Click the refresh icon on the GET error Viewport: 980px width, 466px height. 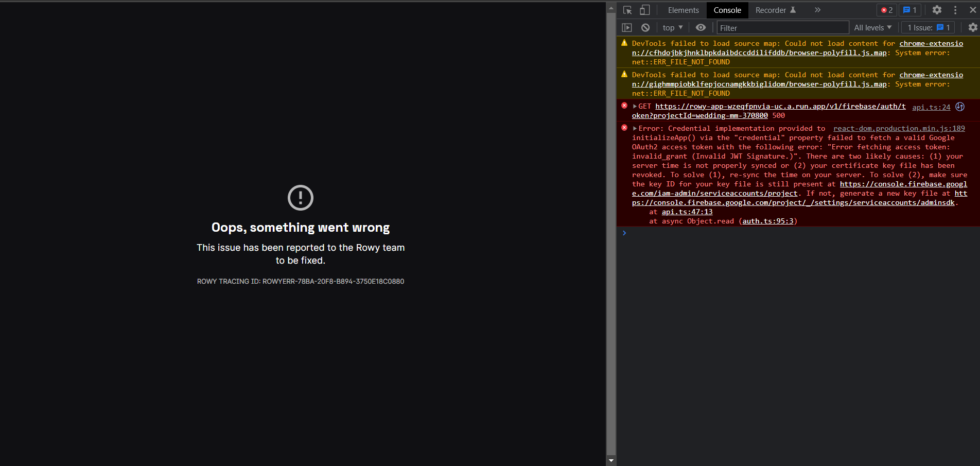pyautogui.click(x=959, y=107)
